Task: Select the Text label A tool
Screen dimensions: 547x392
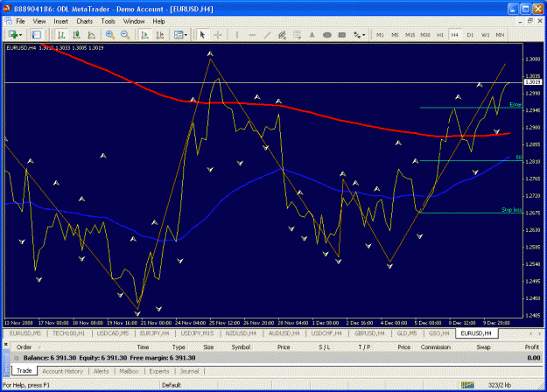Action: [x=312, y=35]
